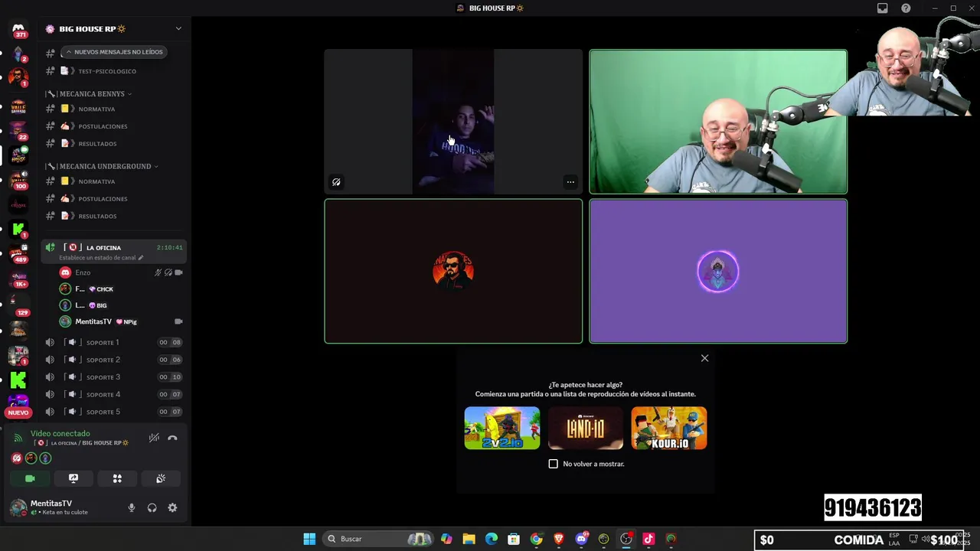The image size is (980, 551).
Task: Open the soundboard button
Action: pyautogui.click(x=161, y=478)
